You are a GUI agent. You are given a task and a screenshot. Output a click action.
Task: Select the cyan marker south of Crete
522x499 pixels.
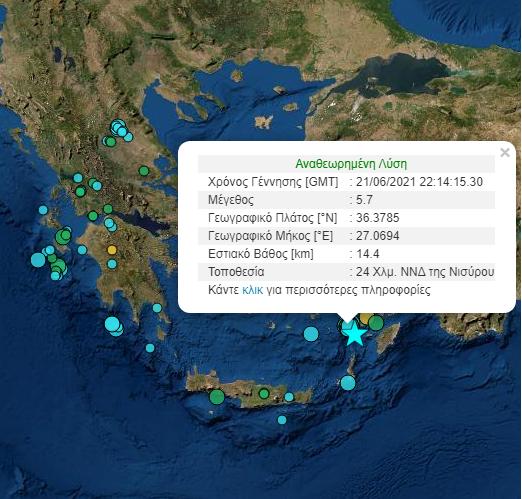[x=282, y=420]
